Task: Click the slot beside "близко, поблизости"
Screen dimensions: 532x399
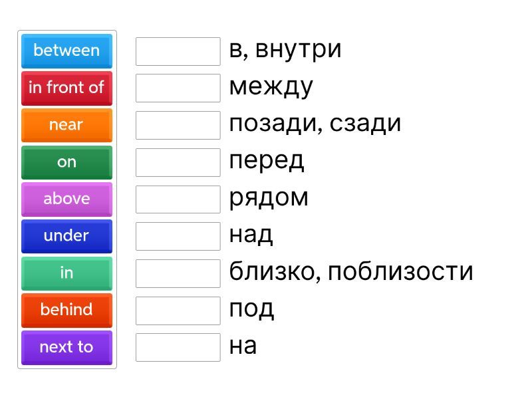Action: 178,273
